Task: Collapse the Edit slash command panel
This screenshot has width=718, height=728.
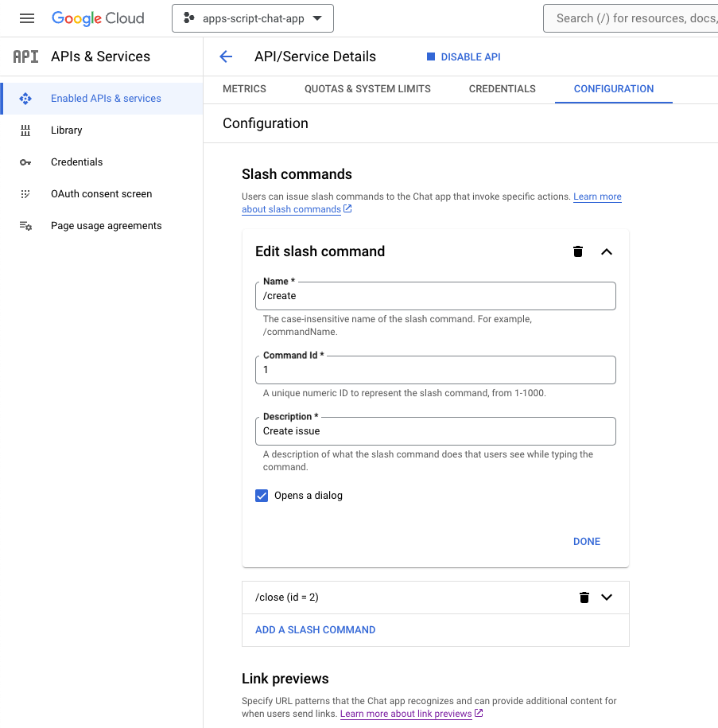Action: coord(607,251)
